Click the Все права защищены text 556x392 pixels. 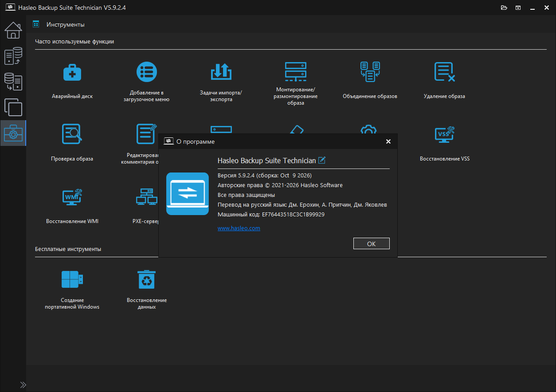click(247, 195)
